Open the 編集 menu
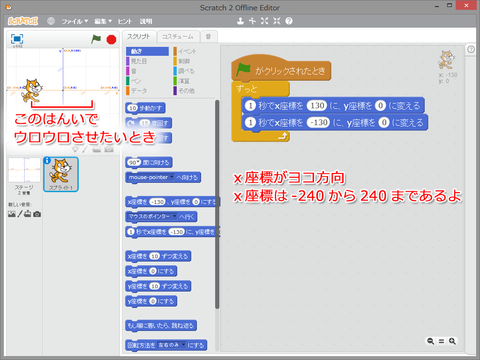The image size is (480, 360). click(103, 21)
